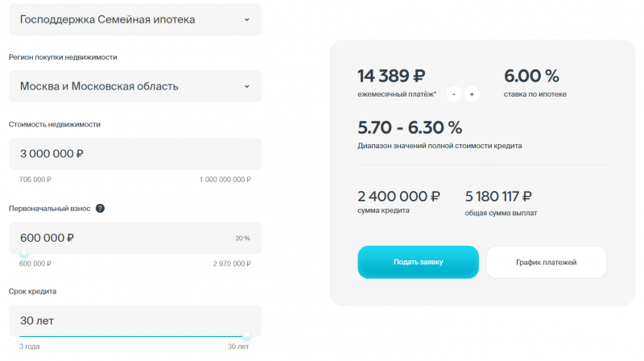The width and height of the screenshot is (644, 361).
Task: Click the down payment slider handle
Action: point(24,254)
